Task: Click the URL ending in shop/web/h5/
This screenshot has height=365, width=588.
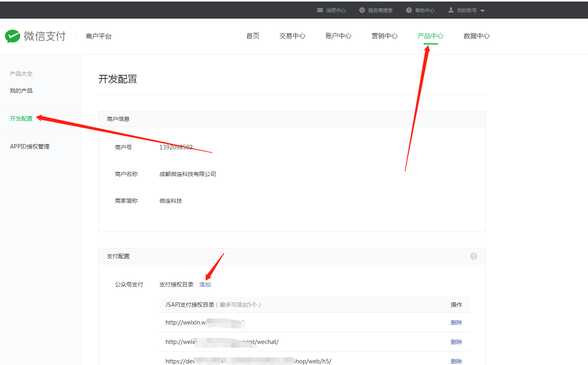Action: (248, 361)
